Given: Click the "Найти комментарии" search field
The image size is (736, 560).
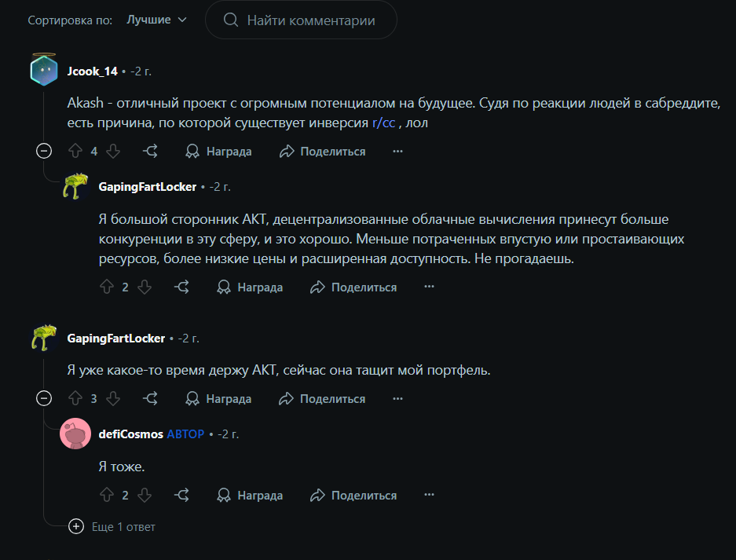Looking at the screenshot, I should pos(310,20).
